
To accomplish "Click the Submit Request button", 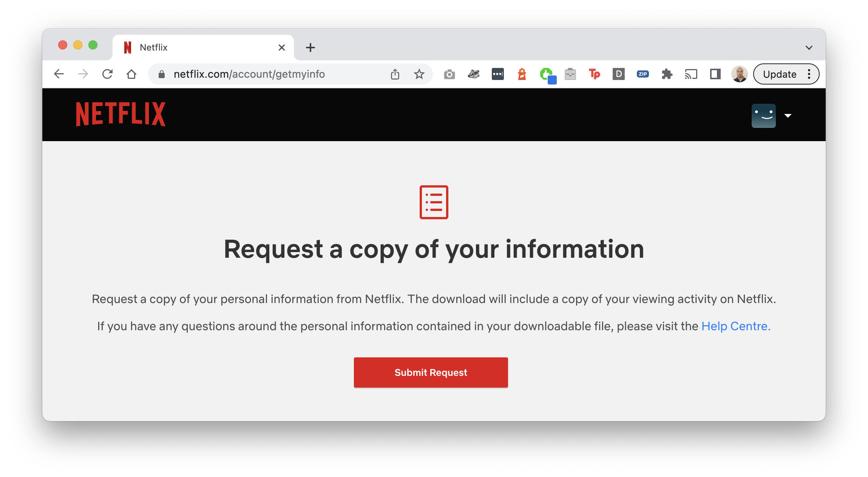I will click(x=431, y=372).
